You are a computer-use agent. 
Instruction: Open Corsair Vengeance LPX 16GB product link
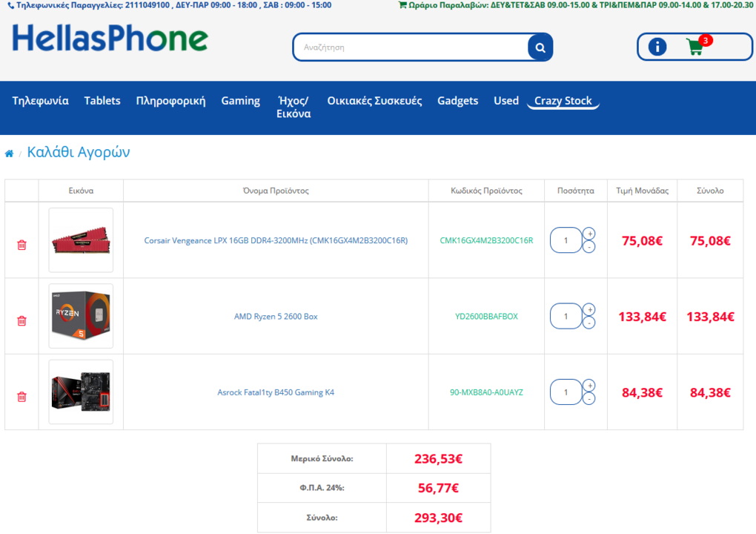pos(276,240)
